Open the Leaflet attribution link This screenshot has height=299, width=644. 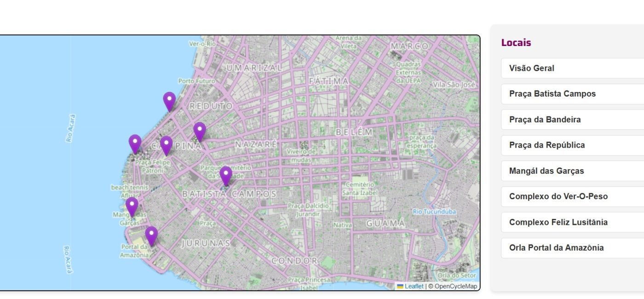pos(414,286)
